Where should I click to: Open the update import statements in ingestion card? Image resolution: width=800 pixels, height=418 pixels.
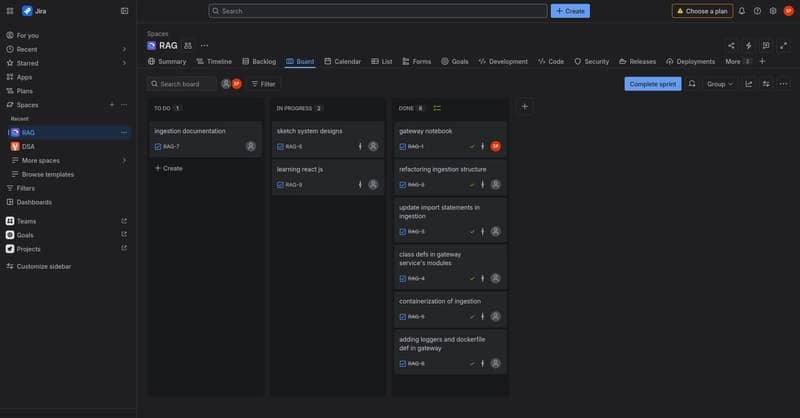450,220
